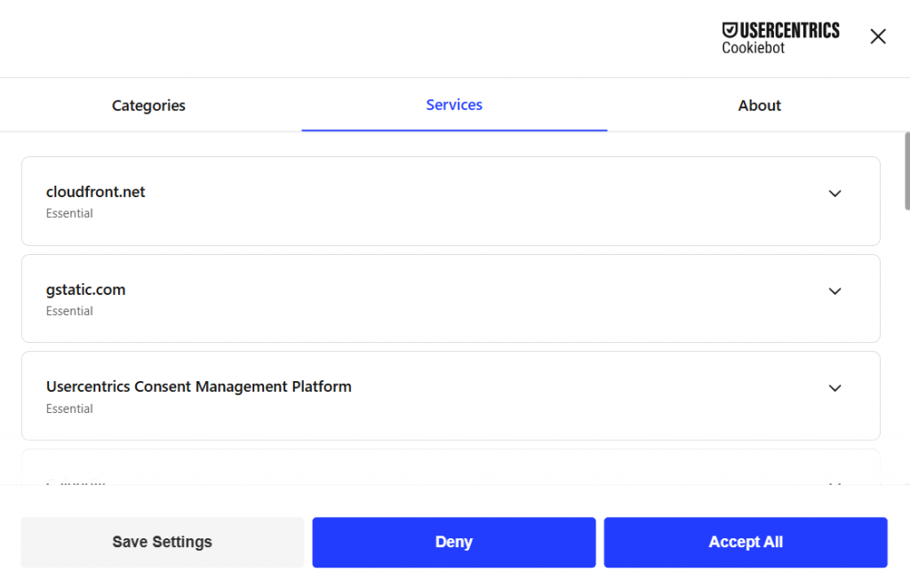Open the About tab
Viewport: 910px width, 588px height.
759,106
